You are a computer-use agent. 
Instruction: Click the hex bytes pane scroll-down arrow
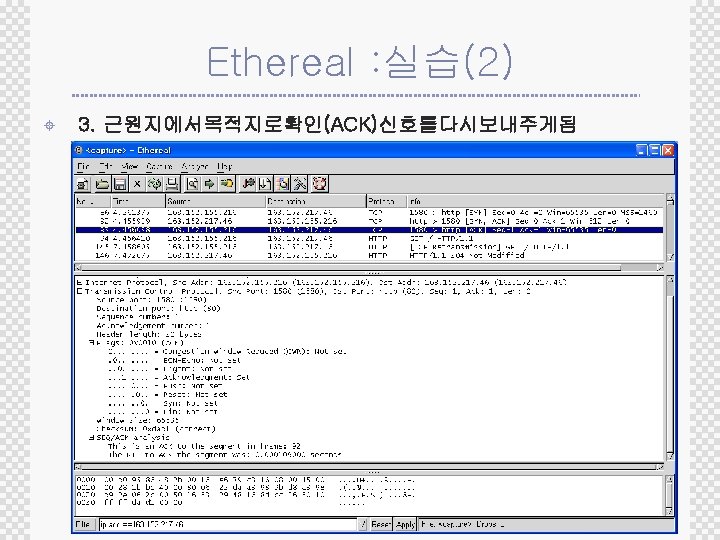(x=670, y=511)
